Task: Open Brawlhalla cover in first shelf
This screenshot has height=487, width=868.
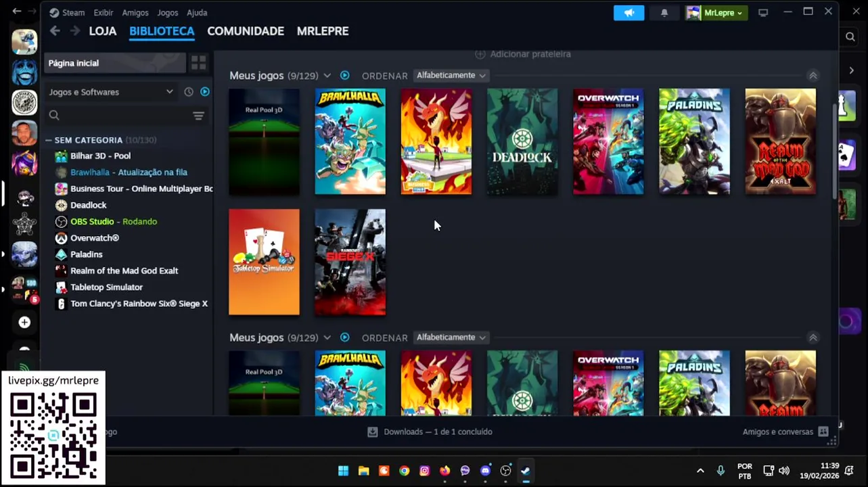Action: coord(350,141)
